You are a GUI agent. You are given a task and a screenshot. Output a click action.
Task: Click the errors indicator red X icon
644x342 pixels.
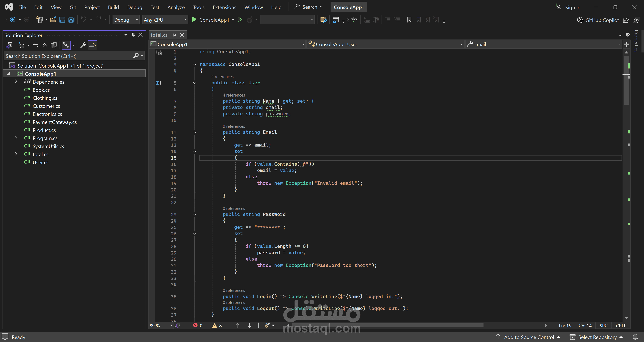coord(195,325)
